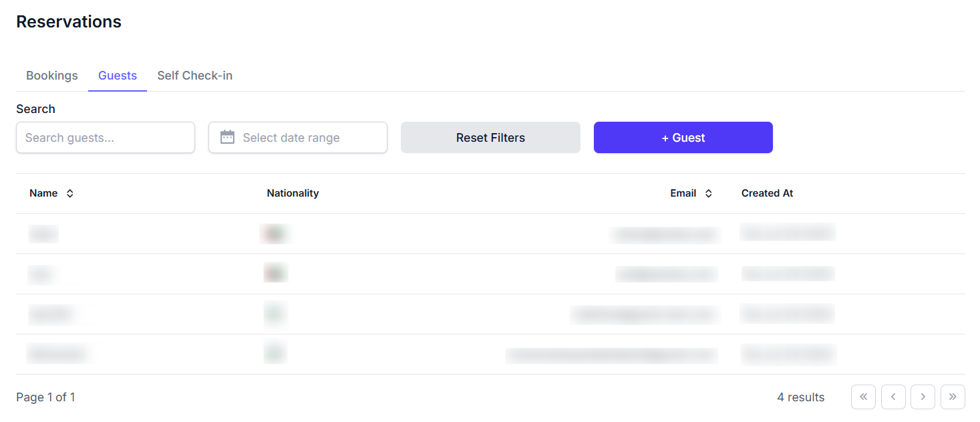
Task: Select the Guests tab
Action: [x=118, y=76]
